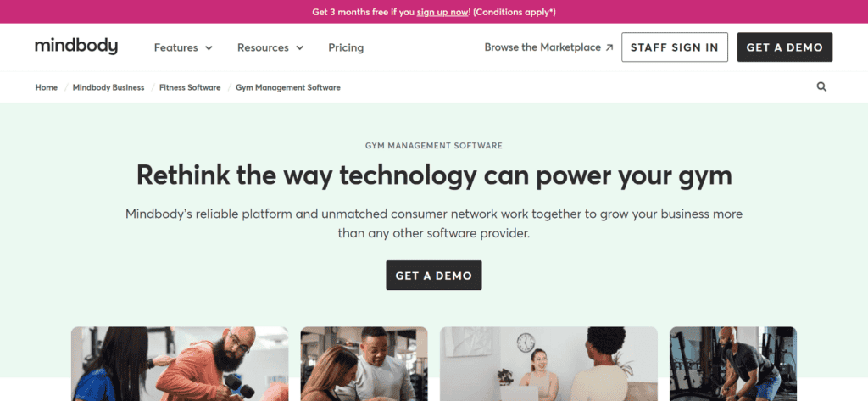Open Fitness Software breadcrumb
Image resolution: width=868 pixels, height=401 pixels.
tap(190, 87)
